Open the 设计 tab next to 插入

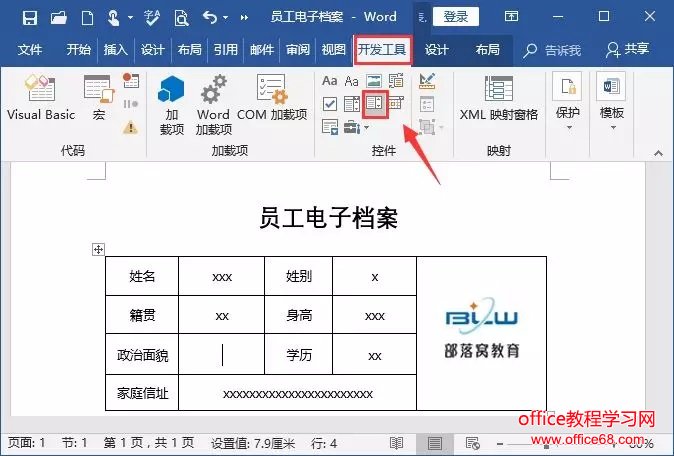coord(153,50)
